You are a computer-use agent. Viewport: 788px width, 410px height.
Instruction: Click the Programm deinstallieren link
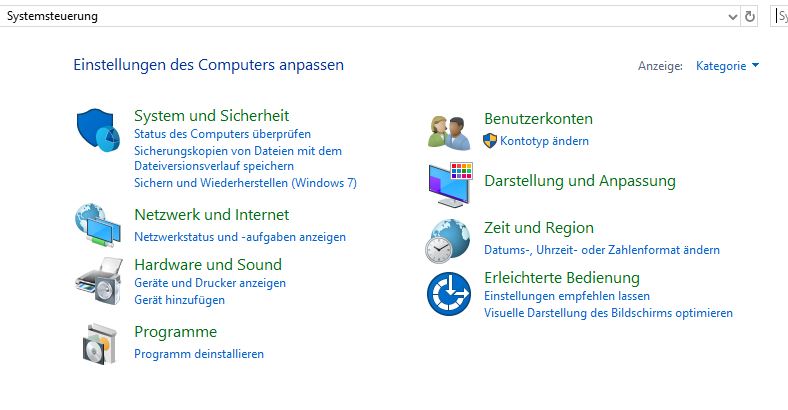199,354
